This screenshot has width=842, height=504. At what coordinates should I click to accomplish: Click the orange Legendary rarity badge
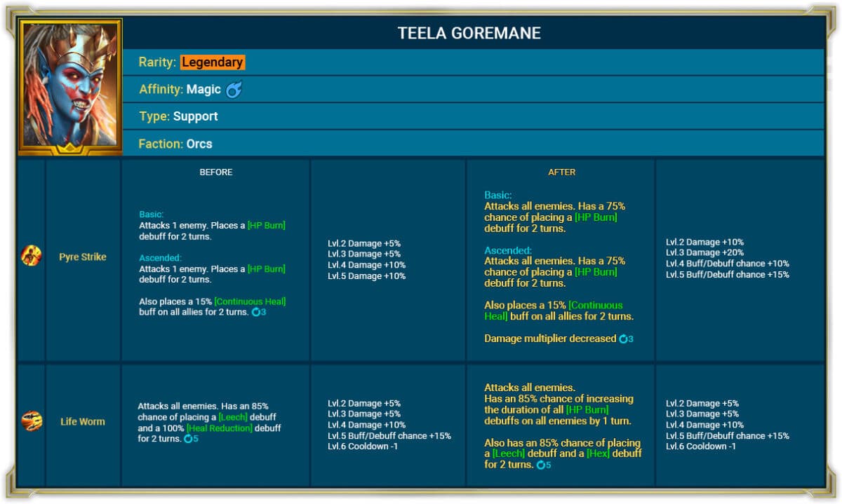pyautogui.click(x=213, y=62)
